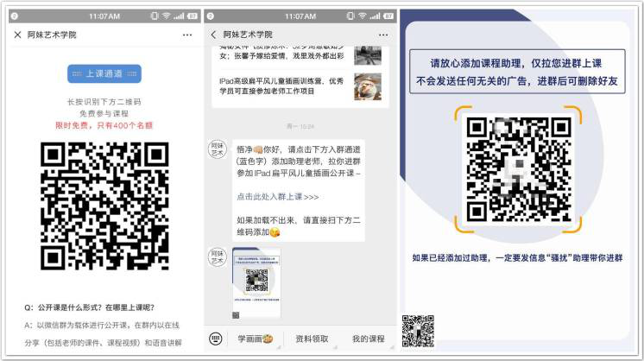Click the chat message starting 悟净 你好
Viewport: 644px width, 361px height.
[299, 191]
